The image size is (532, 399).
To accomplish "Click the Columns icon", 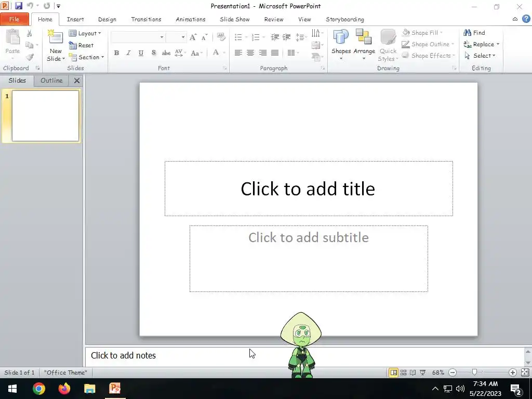I will point(291,53).
